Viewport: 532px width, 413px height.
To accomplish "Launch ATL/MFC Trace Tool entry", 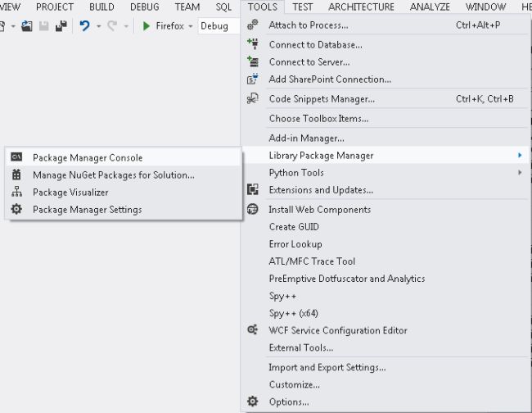I will pos(385,261).
